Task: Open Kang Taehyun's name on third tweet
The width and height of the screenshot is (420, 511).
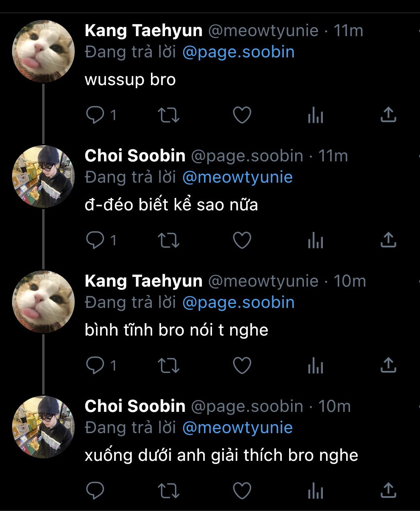Action: click(143, 281)
